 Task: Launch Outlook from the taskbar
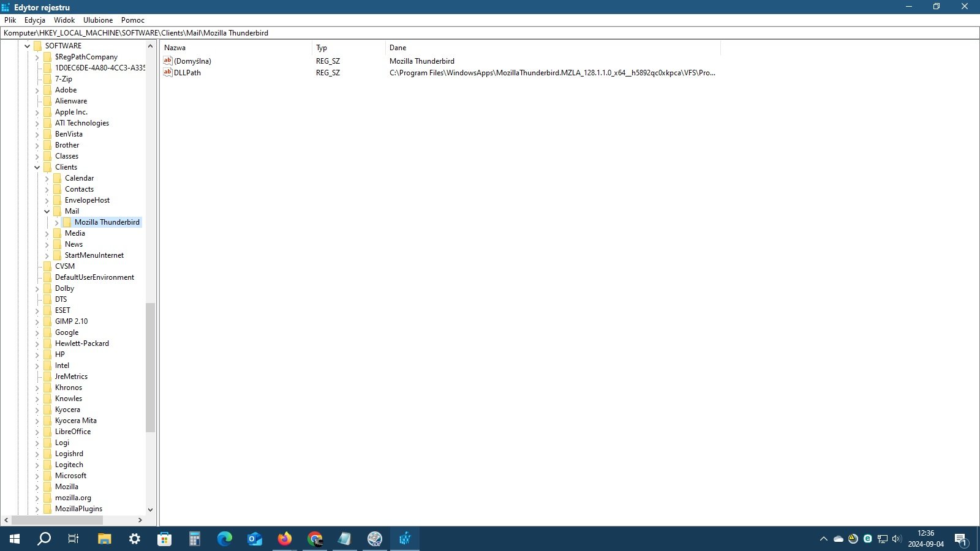pyautogui.click(x=255, y=539)
